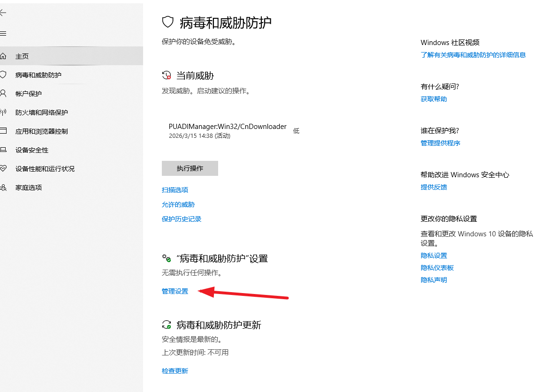Open the hamburger navigation menu icon
The height and width of the screenshot is (392, 547).
pos(3,33)
